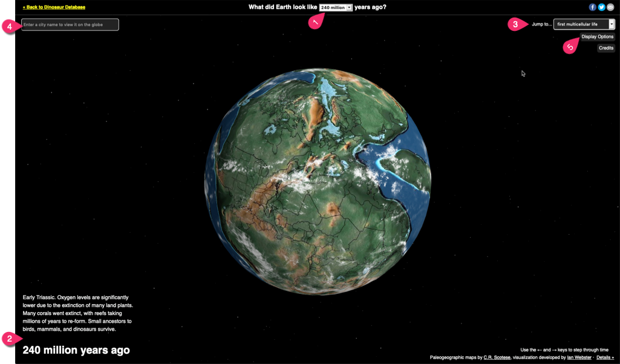Screen dimensions: 620x364
Task: Click the pink marker numbered 5
Action: pos(570,47)
